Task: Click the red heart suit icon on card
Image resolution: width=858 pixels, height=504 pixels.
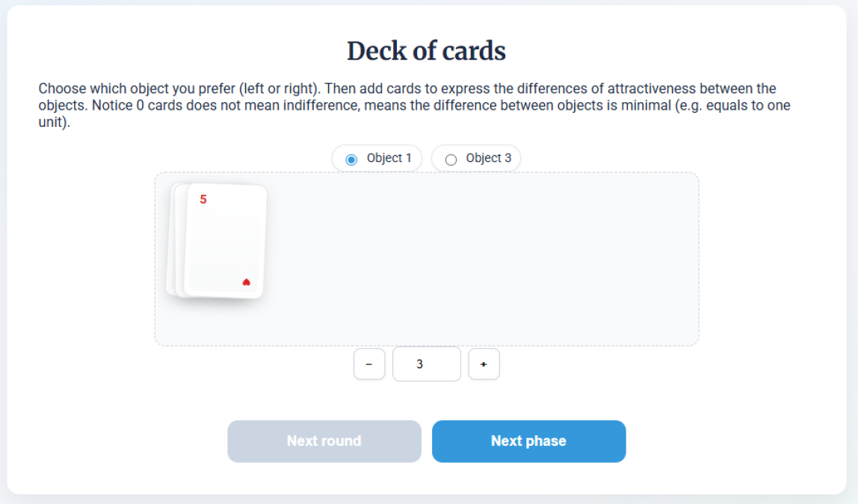Action: click(247, 282)
